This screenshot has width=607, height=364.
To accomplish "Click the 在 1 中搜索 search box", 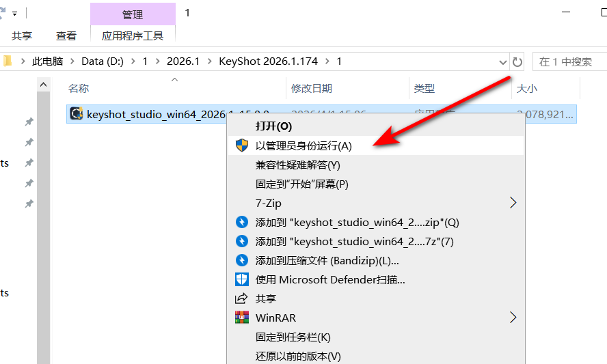I will click(x=570, y=62).
